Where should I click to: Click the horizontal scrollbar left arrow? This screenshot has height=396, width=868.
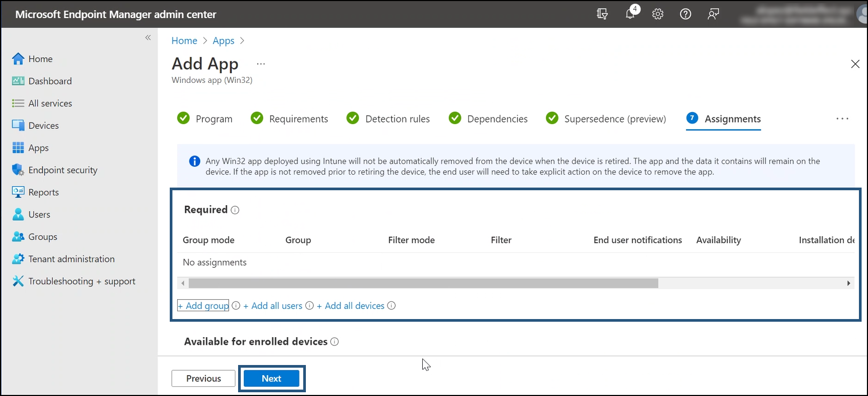click(x=183, y=283)
